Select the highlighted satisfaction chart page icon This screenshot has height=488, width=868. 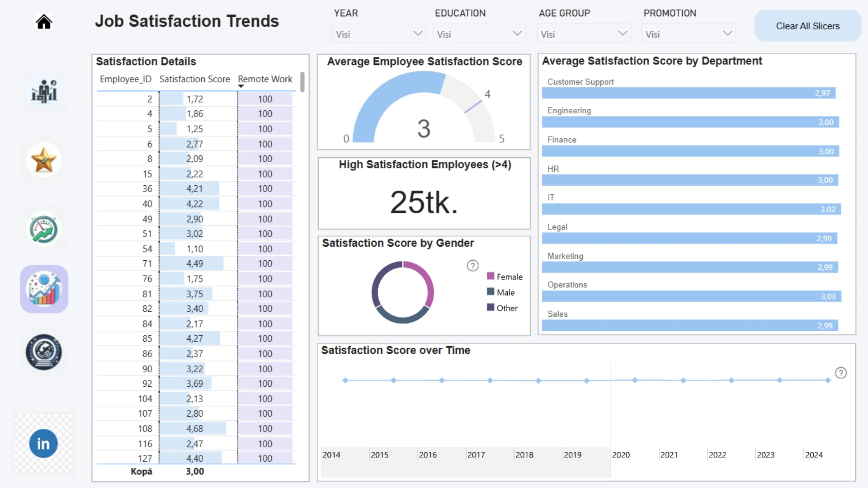(44, 289)
